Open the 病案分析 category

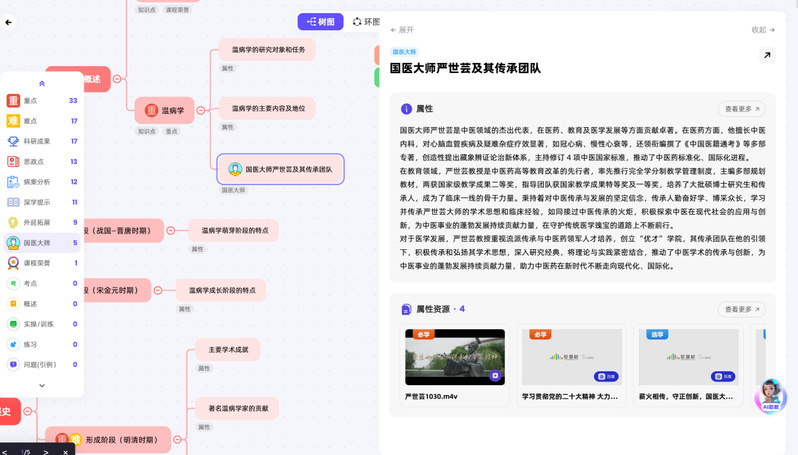pyautogui.click(x=14, y=182)
